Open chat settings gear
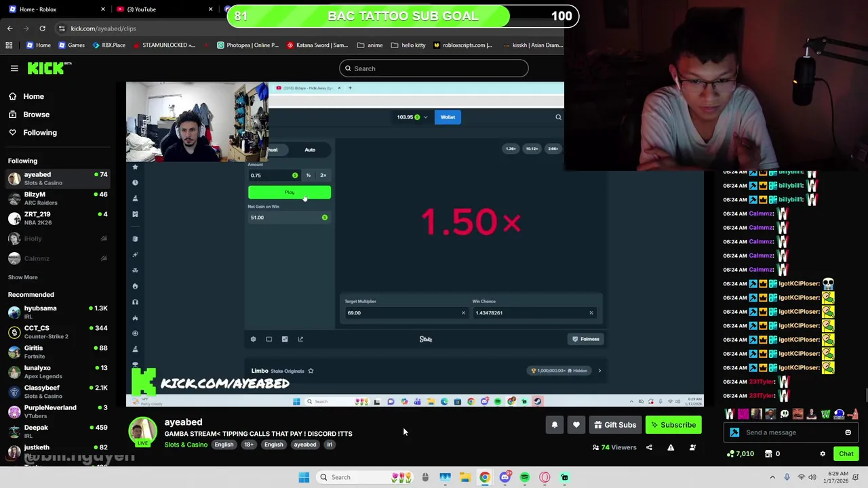This screenshot has height=488, width=868. click(823, 454)
